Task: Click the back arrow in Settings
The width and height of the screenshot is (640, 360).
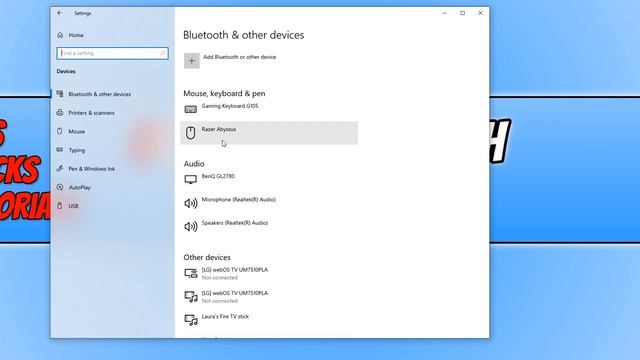Action: coord(60,13)
